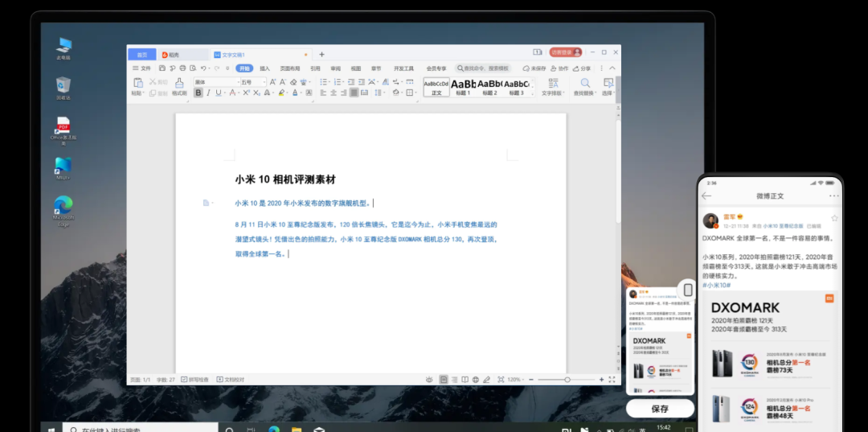Open Microsoft Edge desktop shortcut
The image size is (868, 432).
(63, 211)
